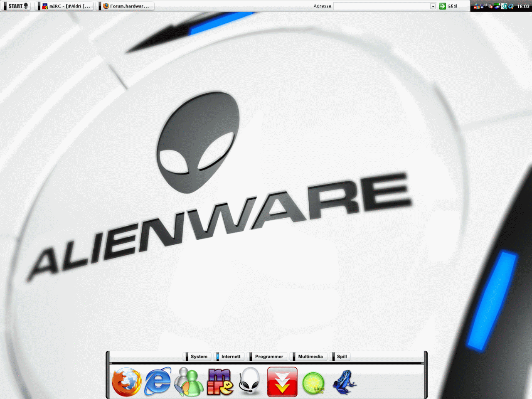
Task: Click the blue swirl tray icon
Action: (x=511, y=6)
